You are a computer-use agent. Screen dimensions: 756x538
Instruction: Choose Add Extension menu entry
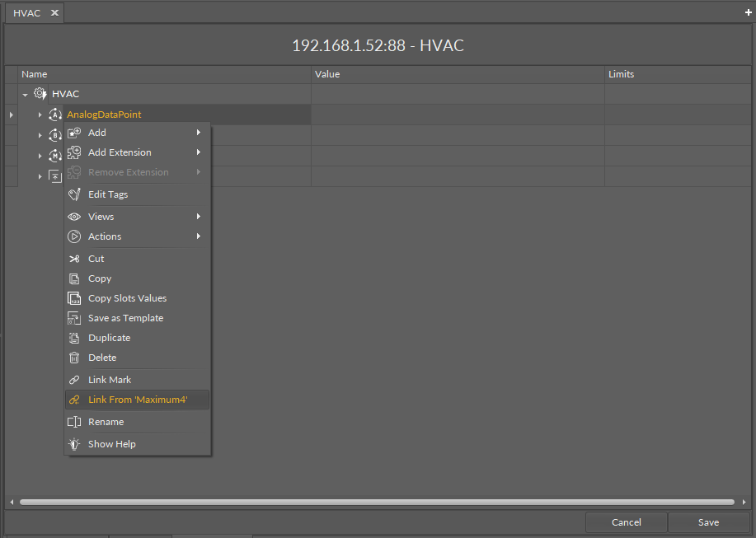coord(138,152)
